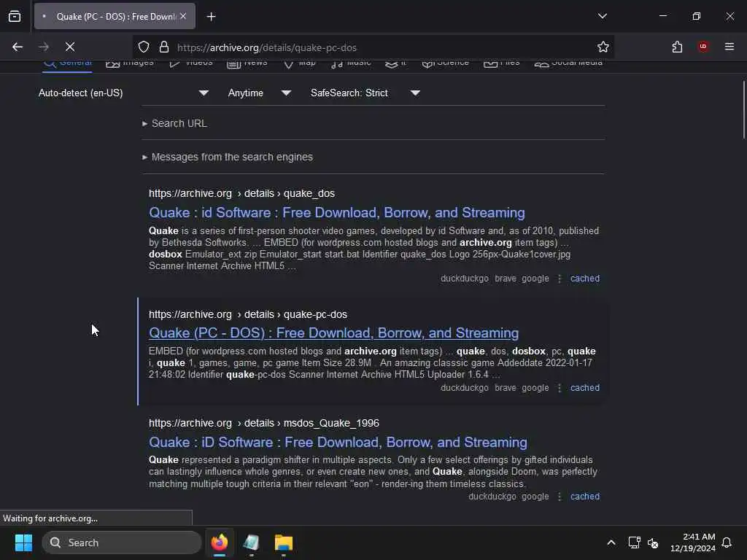Open a new tab with plus icon
The image size is (747, 560).
[x=211, y=17]
